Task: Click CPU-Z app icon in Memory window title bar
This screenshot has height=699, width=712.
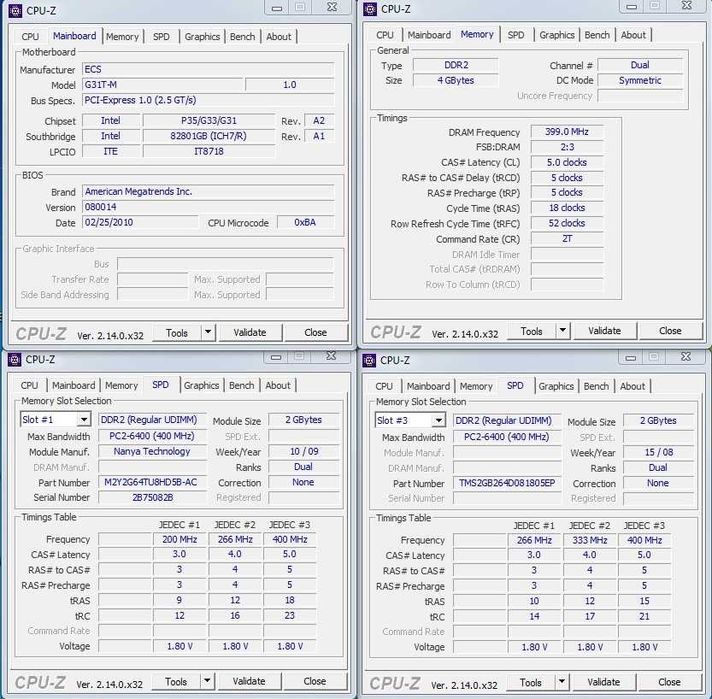Action: [370, 9]
